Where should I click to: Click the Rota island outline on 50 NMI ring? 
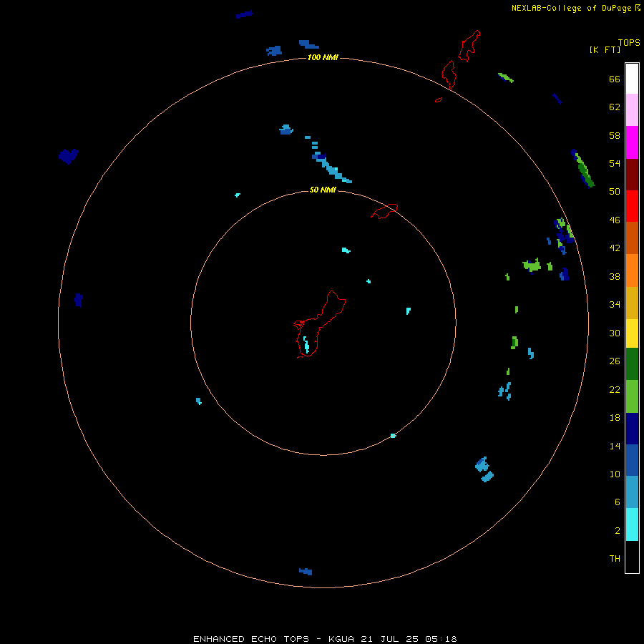[384, 210]
